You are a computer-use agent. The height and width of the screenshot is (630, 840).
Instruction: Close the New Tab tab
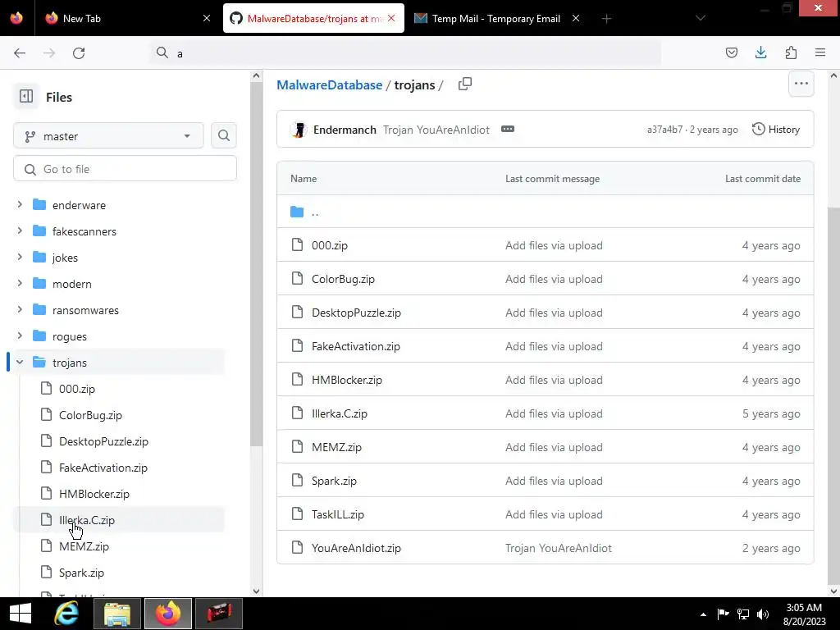click(x=207, y=18)
